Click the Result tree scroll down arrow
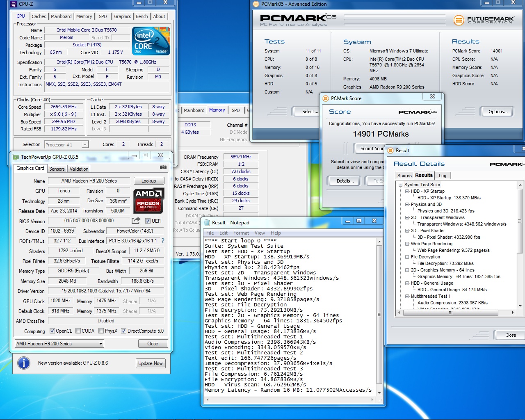The image size is (525, 420). tap(520, 306)
